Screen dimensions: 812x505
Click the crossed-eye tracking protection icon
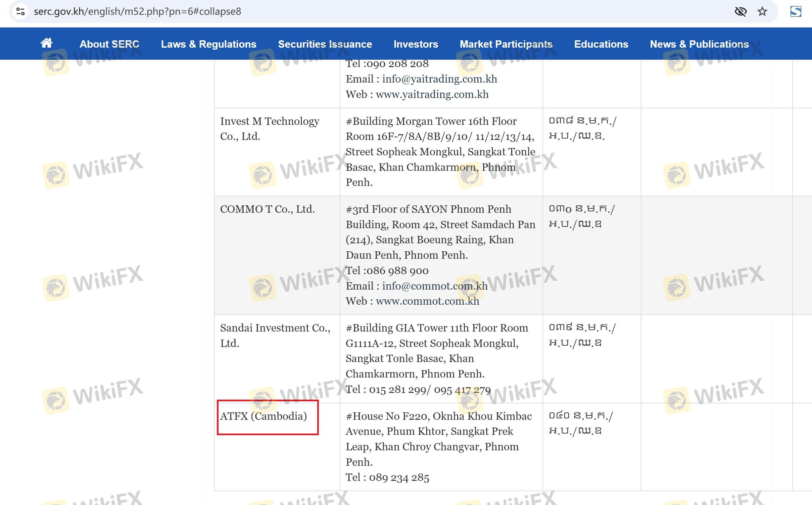740,12
